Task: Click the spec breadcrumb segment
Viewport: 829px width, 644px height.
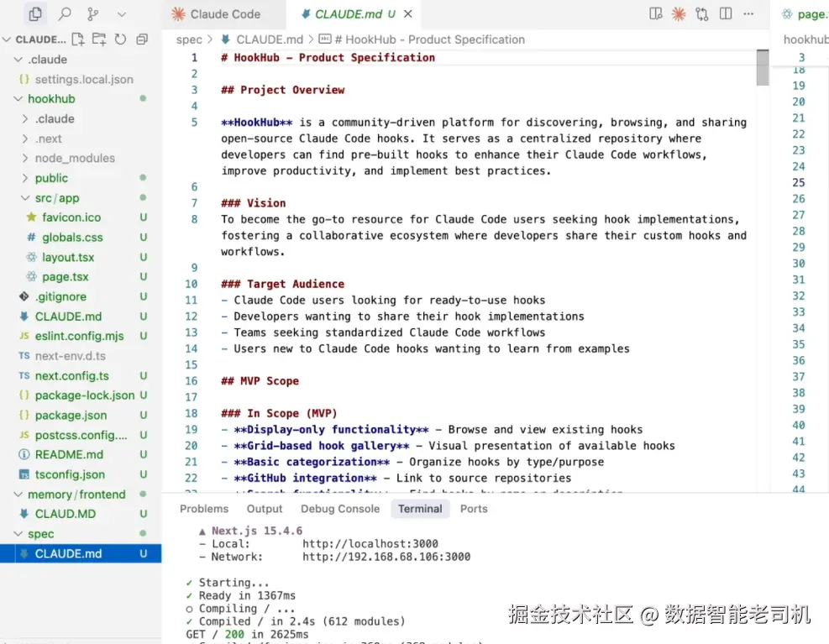Action: (x=189, y=39)
